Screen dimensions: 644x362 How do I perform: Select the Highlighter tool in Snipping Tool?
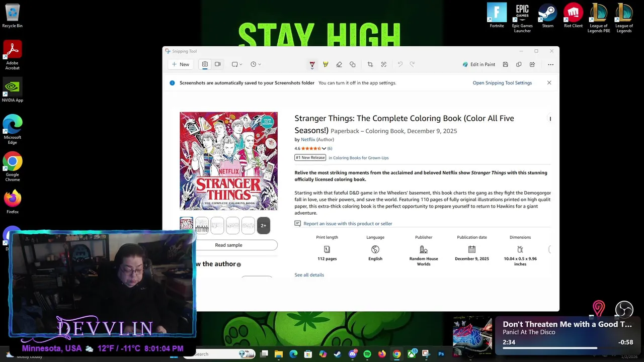click(326, 64)
